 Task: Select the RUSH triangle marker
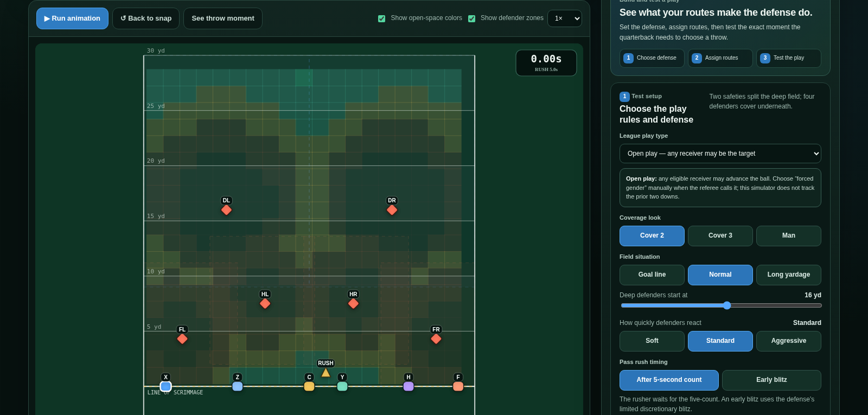325,373
